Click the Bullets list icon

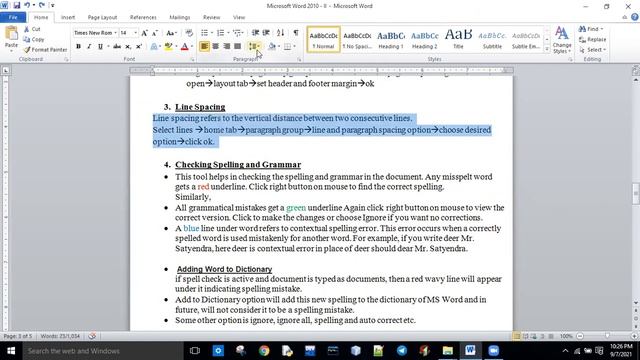point(204,33)
